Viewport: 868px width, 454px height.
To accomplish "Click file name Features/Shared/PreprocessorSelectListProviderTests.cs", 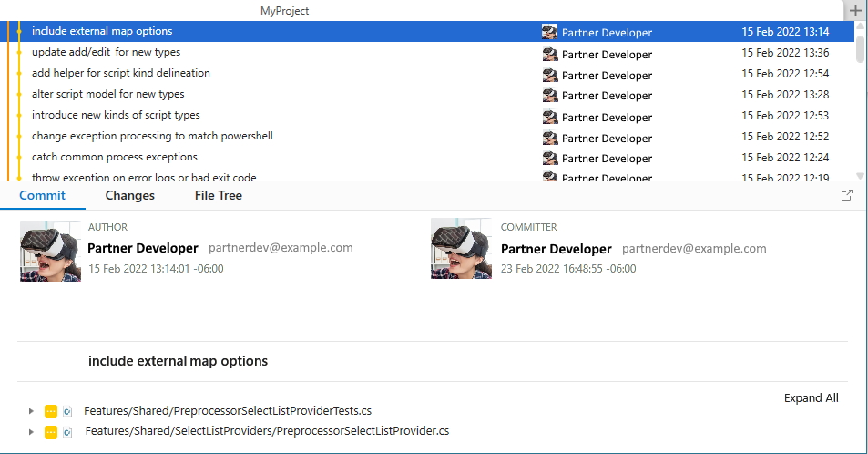I will pos(228,411).
